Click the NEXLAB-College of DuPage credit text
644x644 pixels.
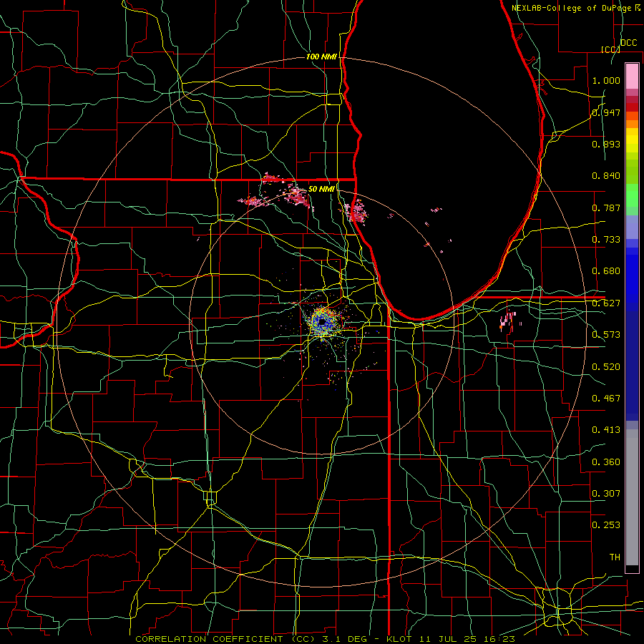(x=576, y=7)
